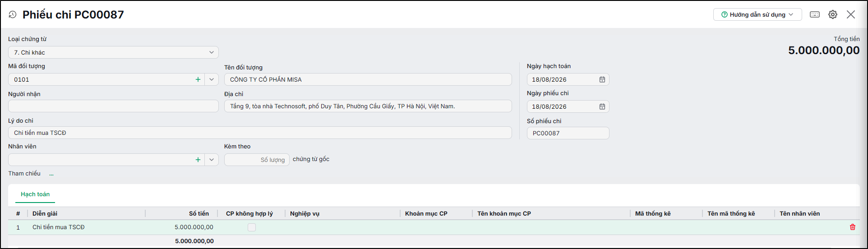Add new employee with Nhân viên plus
This screenshot has width=868, height=249.
(x=198, y=160)
